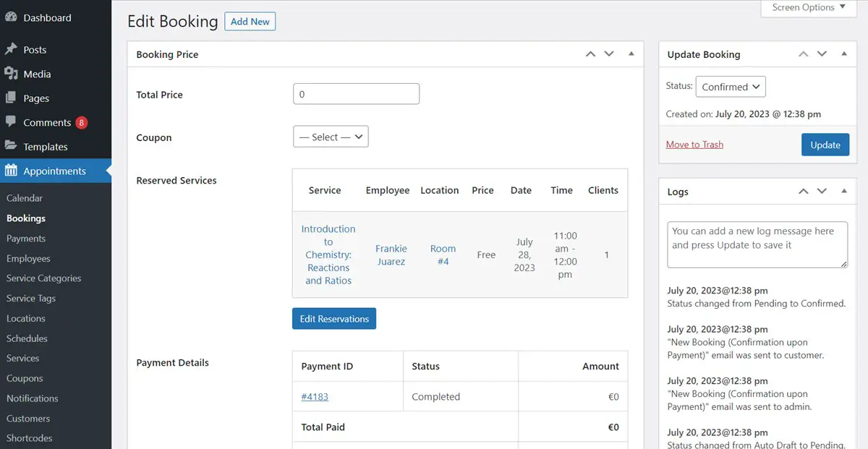Click Edit Reservations button
Viewport: 868px width, 449px height.
tap(334, 319)
